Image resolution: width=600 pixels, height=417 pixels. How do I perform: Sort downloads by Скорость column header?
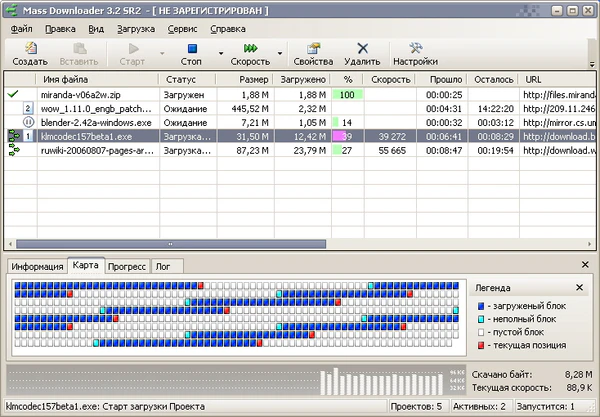(x=389, y=78)
